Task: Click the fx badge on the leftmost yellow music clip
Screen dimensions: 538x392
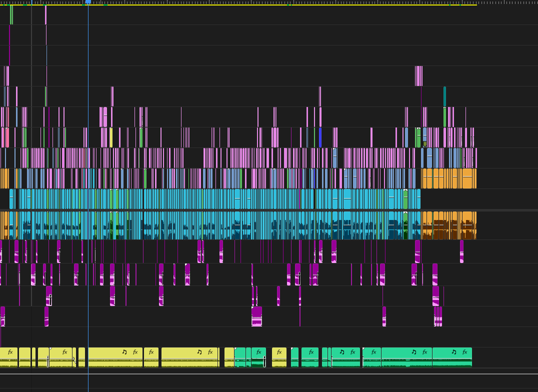Action: (10, 352)
